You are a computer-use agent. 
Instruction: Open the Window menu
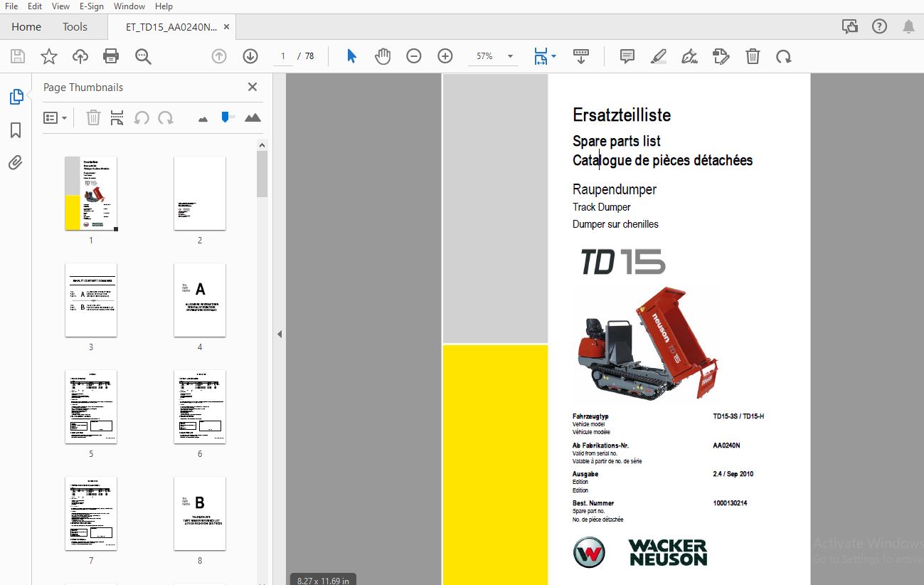pyautogui.click(x=129, y=6)
